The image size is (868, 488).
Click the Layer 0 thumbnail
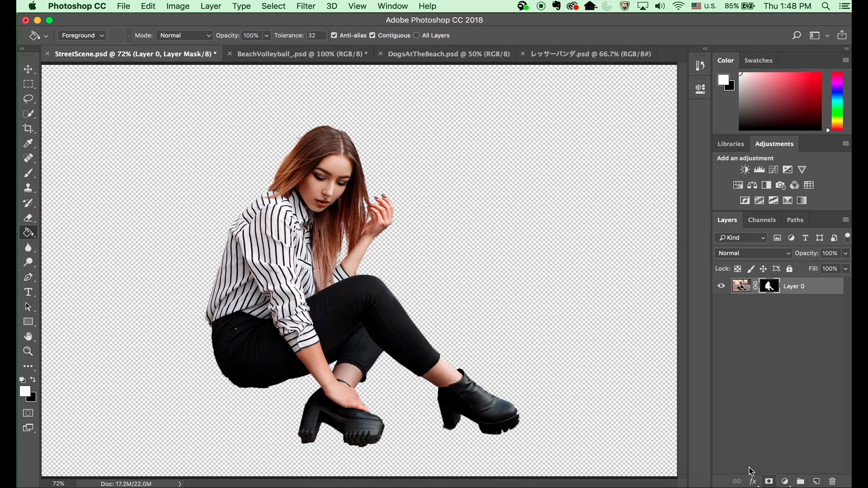coord(741,286)
